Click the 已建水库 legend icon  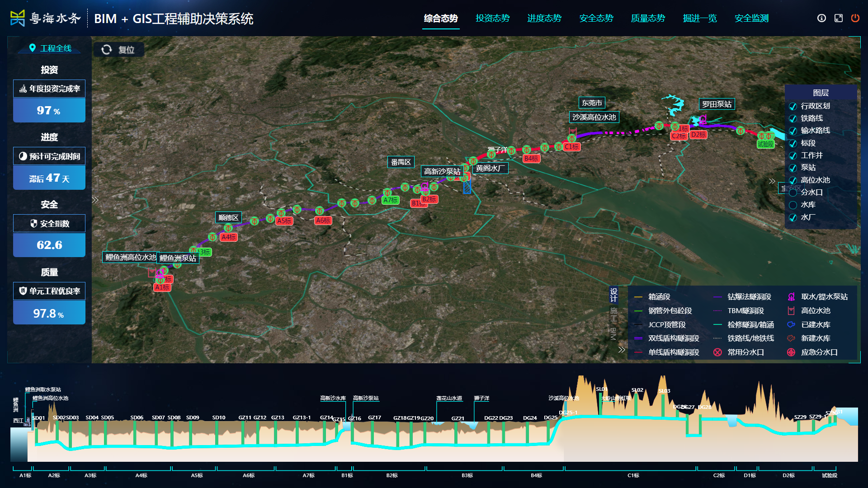(791, 324)
